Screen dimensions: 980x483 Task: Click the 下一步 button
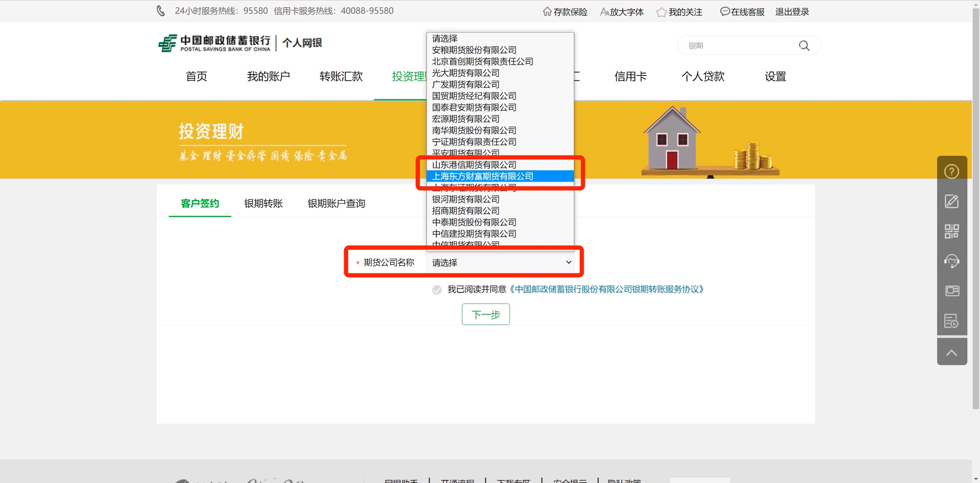tap(486, 314)
